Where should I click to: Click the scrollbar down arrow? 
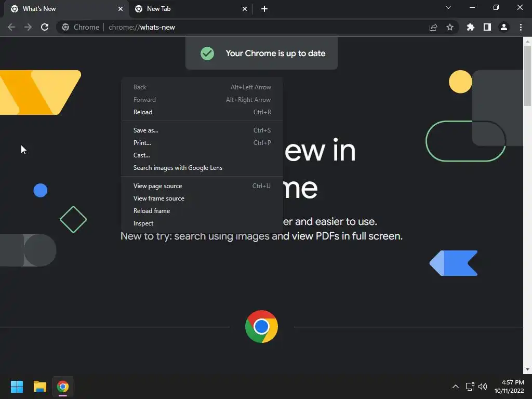click(527, 369)
